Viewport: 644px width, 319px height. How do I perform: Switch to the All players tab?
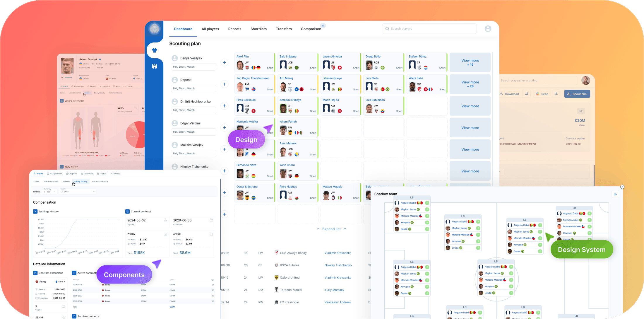click(x=210, y=29)
